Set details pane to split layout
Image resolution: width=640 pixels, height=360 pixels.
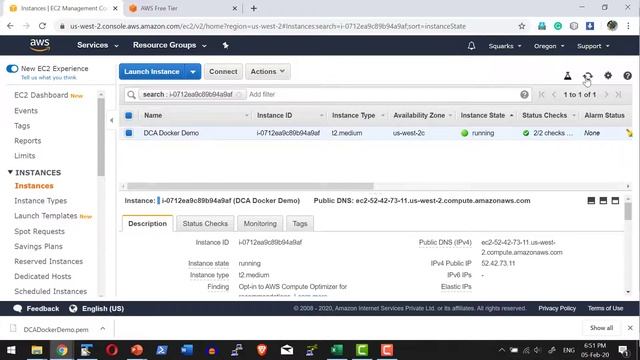[x=603, y=201]
